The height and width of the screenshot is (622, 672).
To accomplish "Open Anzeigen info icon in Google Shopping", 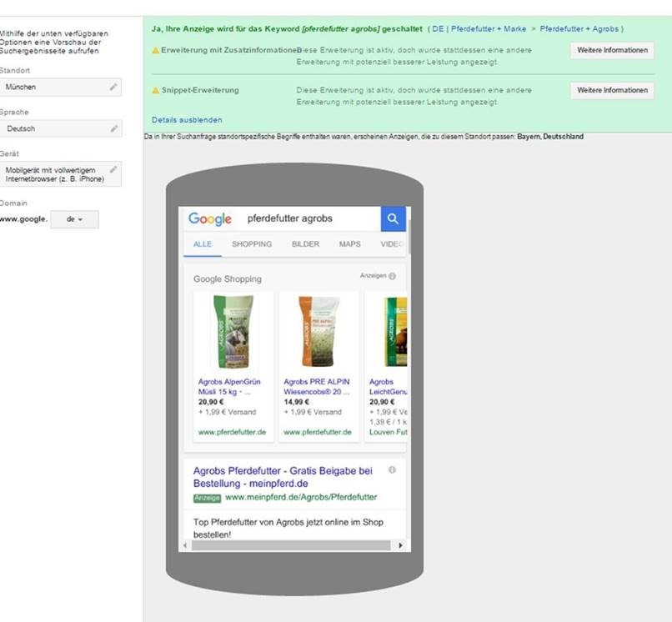I will [x=392, y=276].
